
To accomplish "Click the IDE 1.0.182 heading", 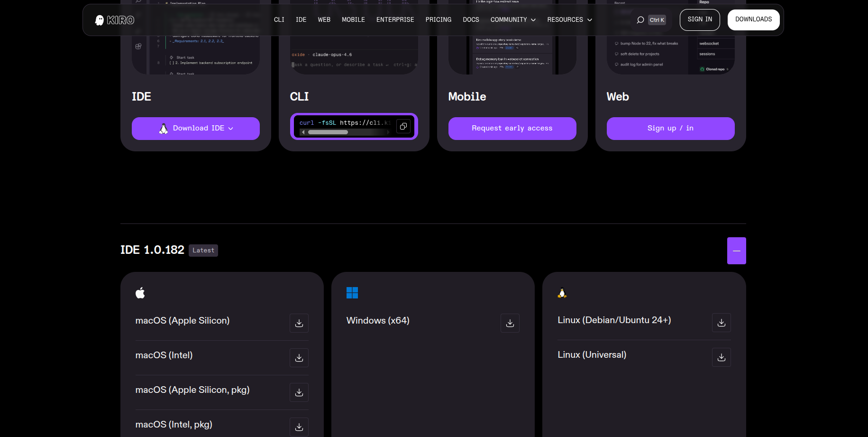I will pos(152,250).
